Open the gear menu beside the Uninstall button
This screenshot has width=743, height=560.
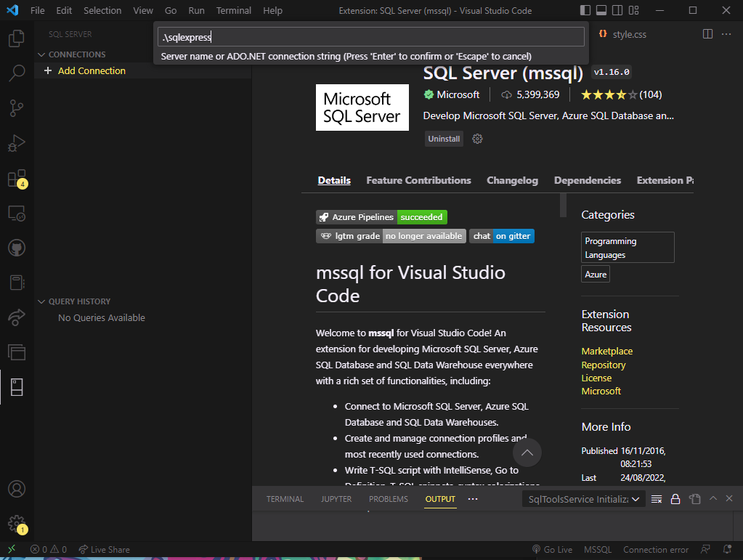coord(477,138)
